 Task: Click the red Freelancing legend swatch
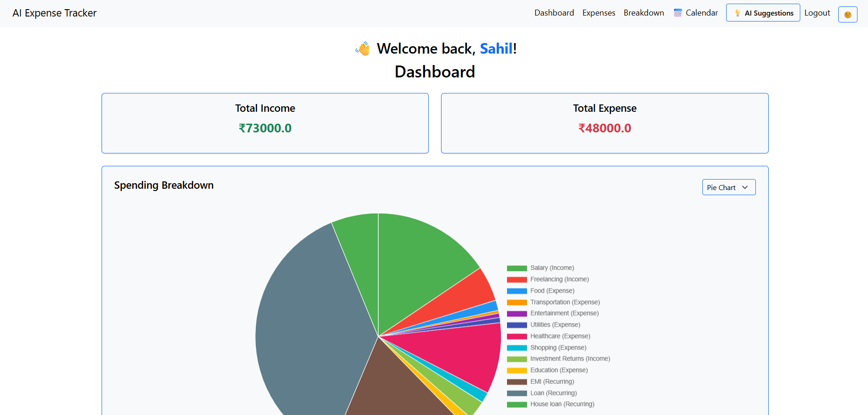point(516,279)
